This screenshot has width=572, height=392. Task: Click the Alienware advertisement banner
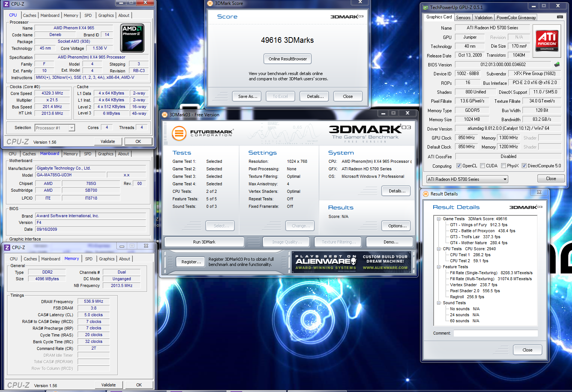(351, 262)
